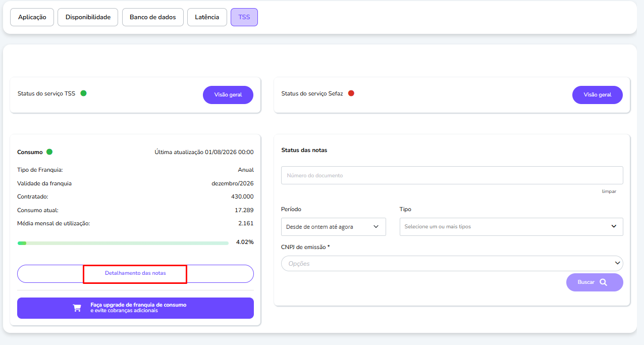This screenshot has width=644, height=345.
Task: Click the Tipo de Franquia value Anual
Action: 246,170
